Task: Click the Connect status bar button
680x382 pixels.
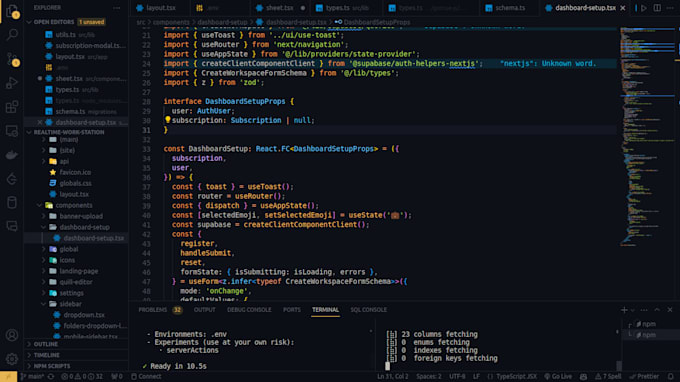Action: (x=146, y=376)
